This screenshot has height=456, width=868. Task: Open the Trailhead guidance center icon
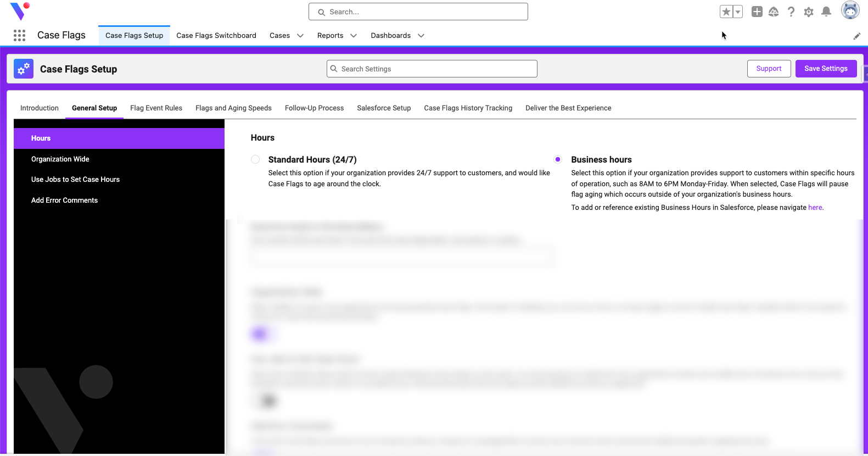tap(774, 12)
